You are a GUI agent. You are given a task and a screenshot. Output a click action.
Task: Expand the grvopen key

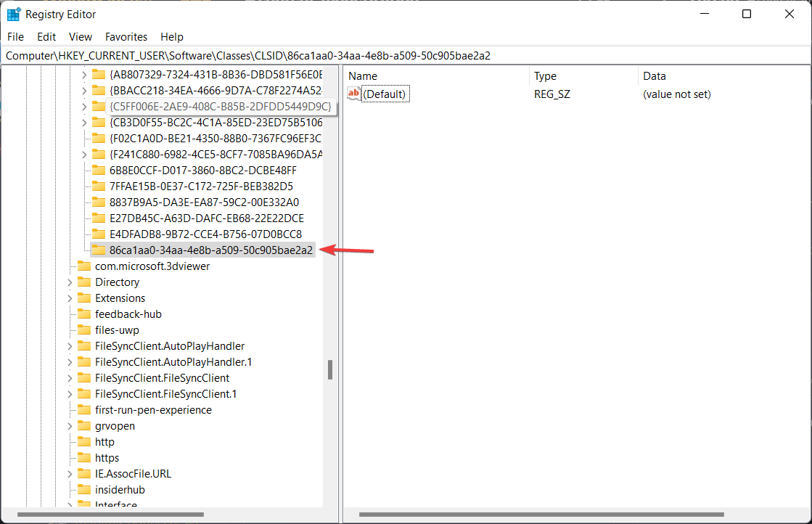[x=70, y=426]
